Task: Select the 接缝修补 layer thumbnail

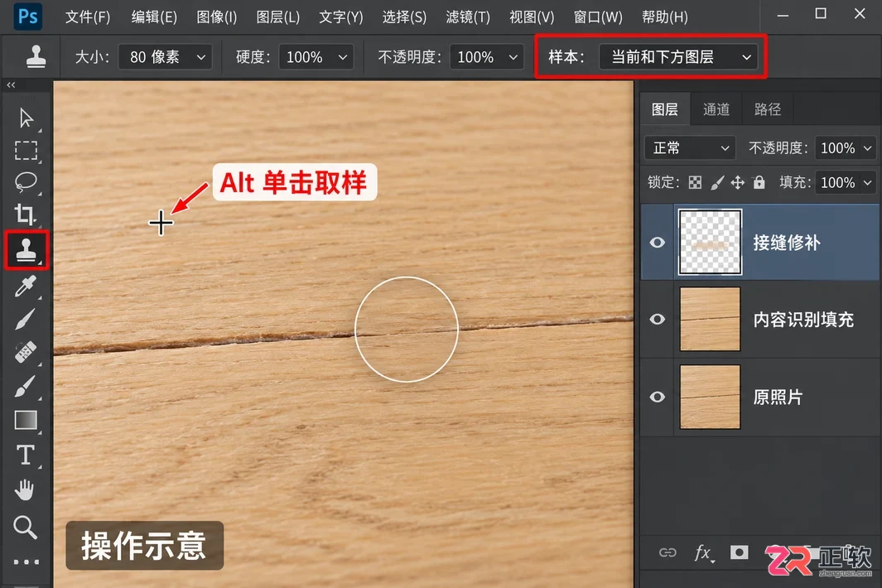Action: pos(710,242)
